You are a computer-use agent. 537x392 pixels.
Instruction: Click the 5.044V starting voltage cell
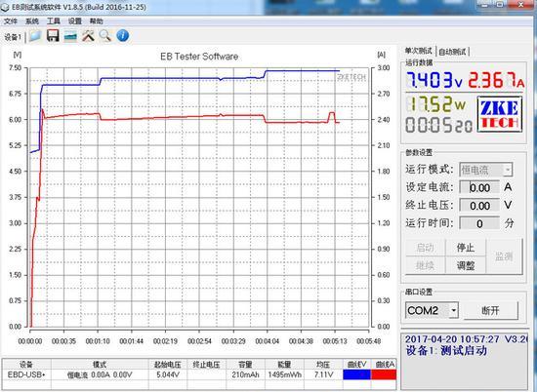click(x=168, y=374)
